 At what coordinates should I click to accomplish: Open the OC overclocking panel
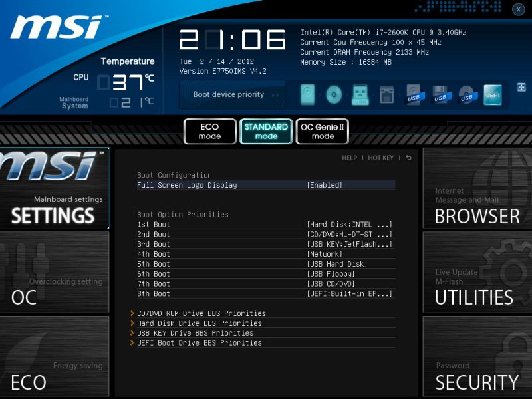coord(55,272)
